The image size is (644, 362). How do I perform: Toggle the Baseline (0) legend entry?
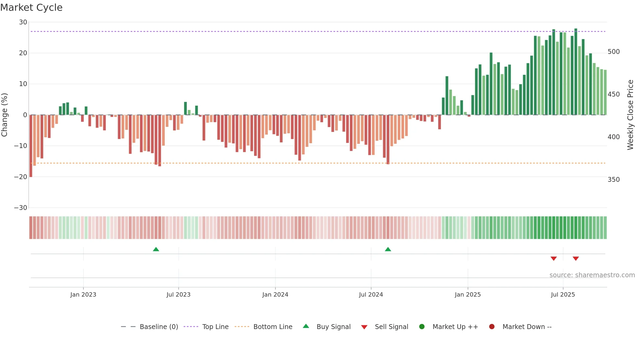coord(149,327)
